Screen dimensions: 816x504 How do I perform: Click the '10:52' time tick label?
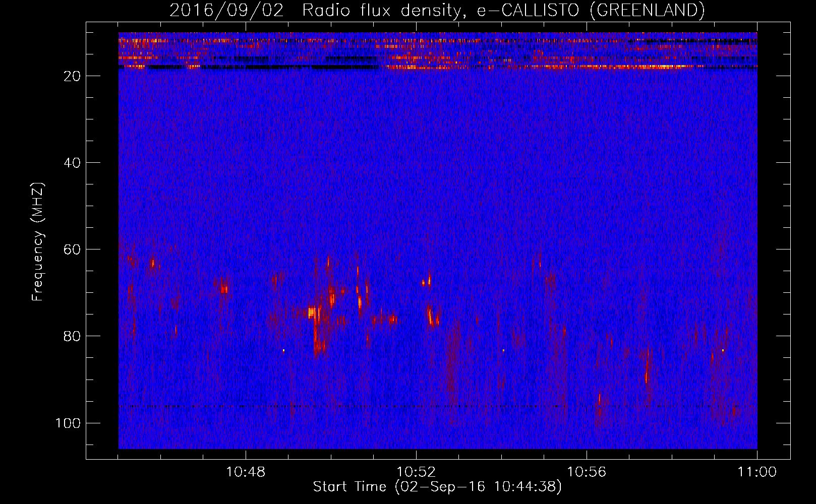416,472
